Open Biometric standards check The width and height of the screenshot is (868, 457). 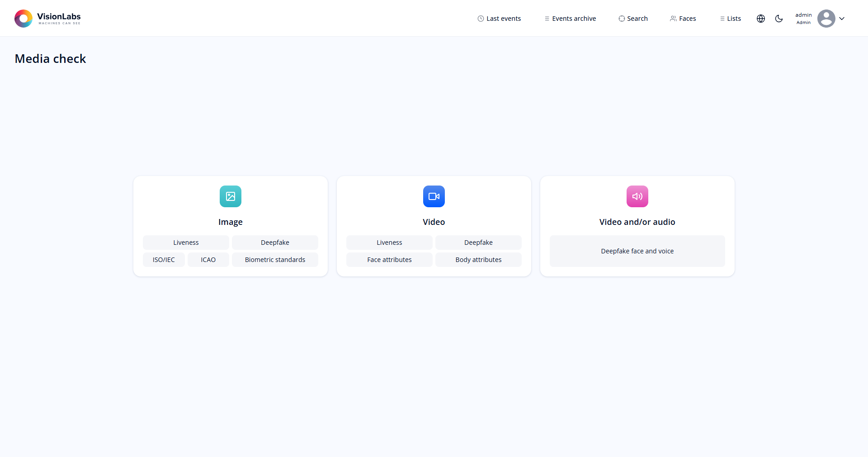[275, 260]
